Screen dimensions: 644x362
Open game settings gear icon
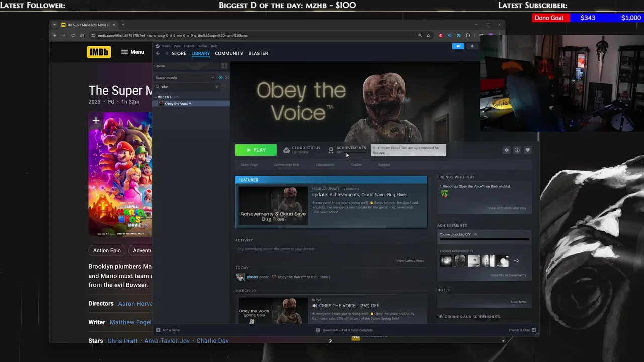507,150
